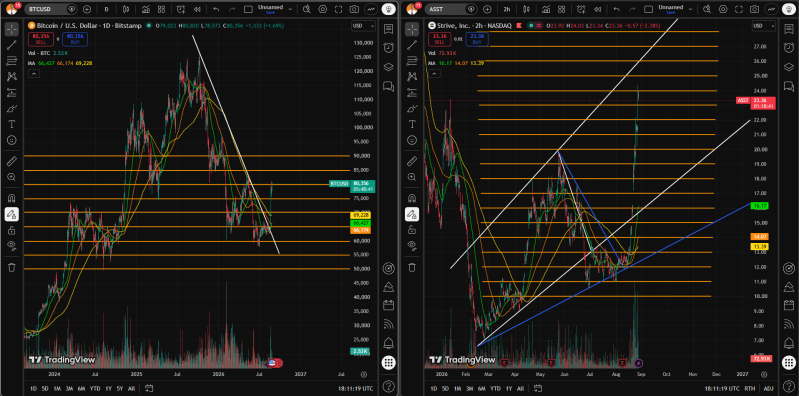Select the trend line tool in BTCUSD window
The width and height of the screenshot is (799, 396).
coord(12,45)
